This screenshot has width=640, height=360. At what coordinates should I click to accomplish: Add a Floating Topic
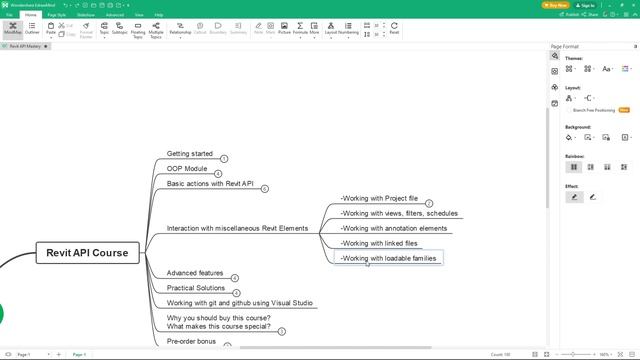pyautogui.click(x=138, y=30)
